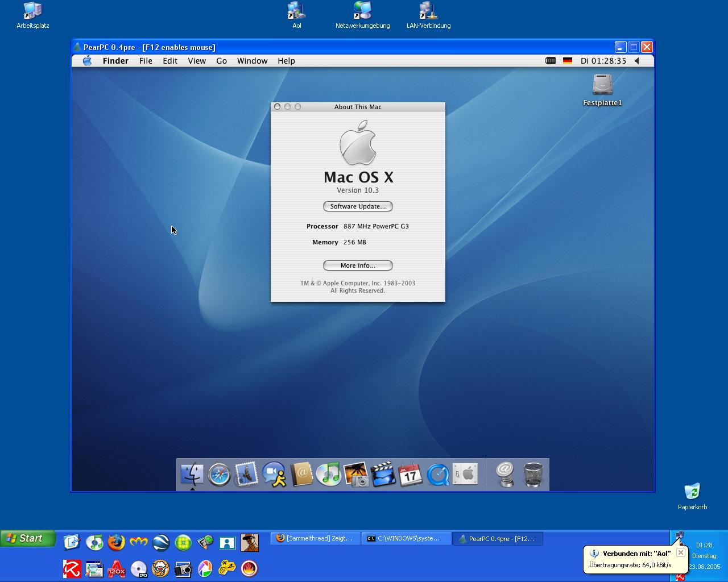
Task: Launch Safari compass icon in dock
Action: point(219,474)
